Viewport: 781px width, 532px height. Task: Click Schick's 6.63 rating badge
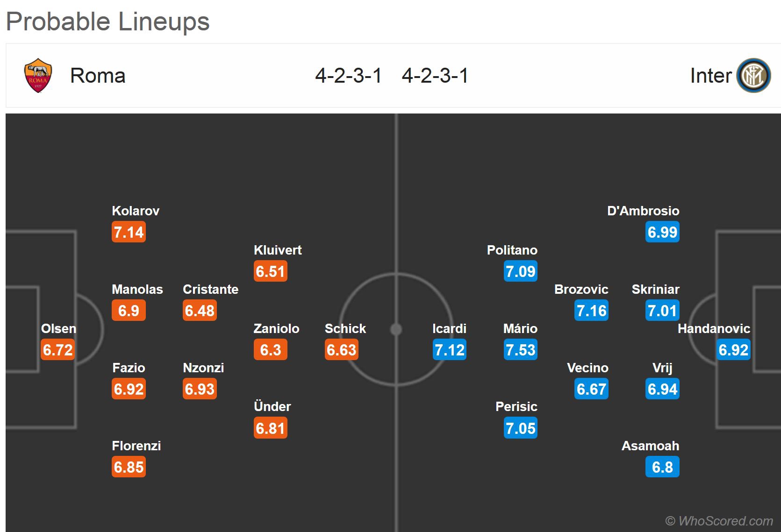point(341,350)
